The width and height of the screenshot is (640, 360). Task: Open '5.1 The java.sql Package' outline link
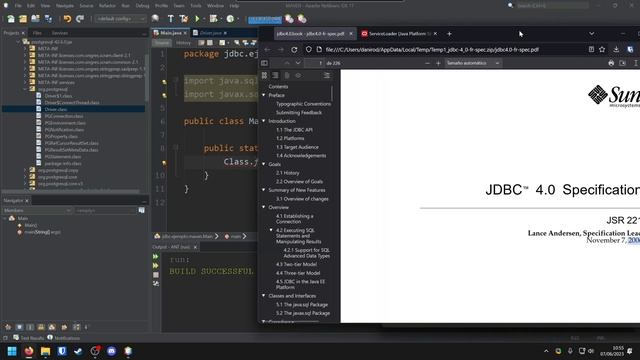pos(302,304)
